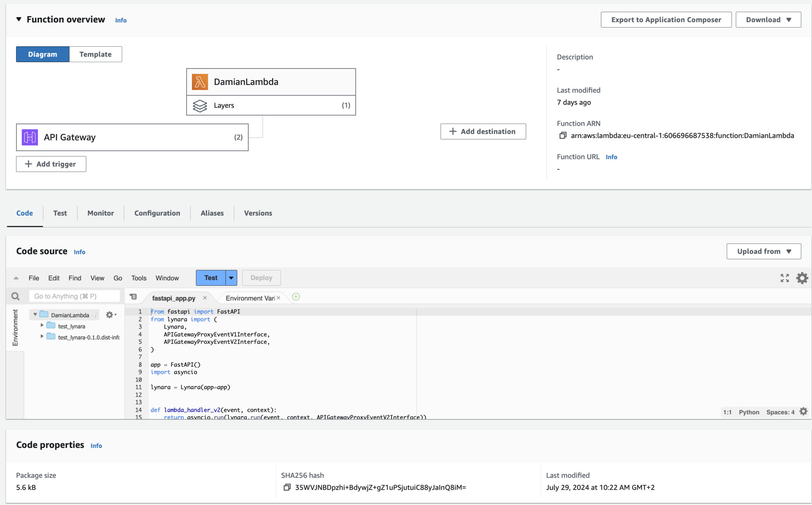Screen dimensions: 812x505
Task: Click the search magnifier icon in the sidebar
Action: (x=15, y=296)
